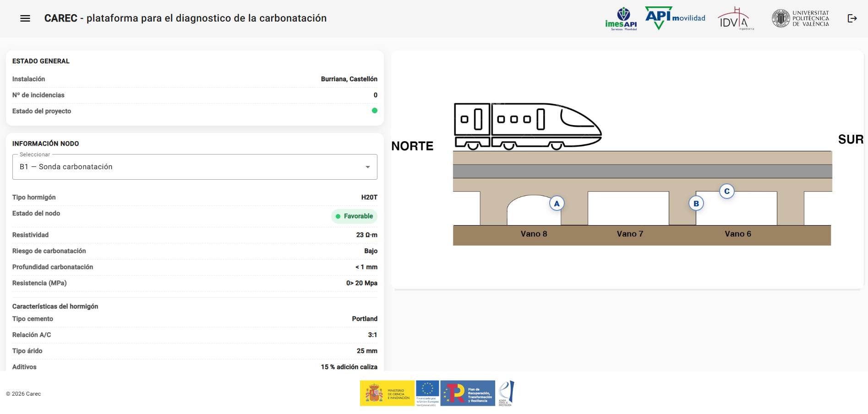Click the Ministerio de Ciencia e Innovación logo
The width and height of the screenshot is (868, 414).
coord(387,393)
